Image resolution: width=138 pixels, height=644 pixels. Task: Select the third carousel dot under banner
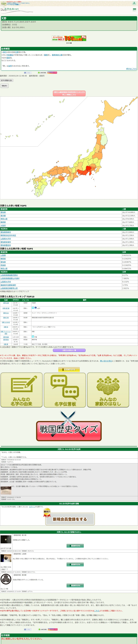71,43
